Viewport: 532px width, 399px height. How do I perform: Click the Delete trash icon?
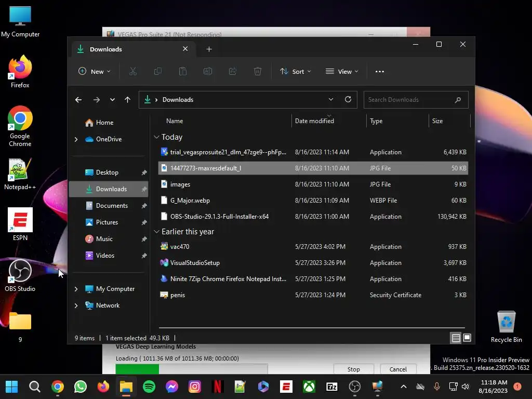pos(258,71)
